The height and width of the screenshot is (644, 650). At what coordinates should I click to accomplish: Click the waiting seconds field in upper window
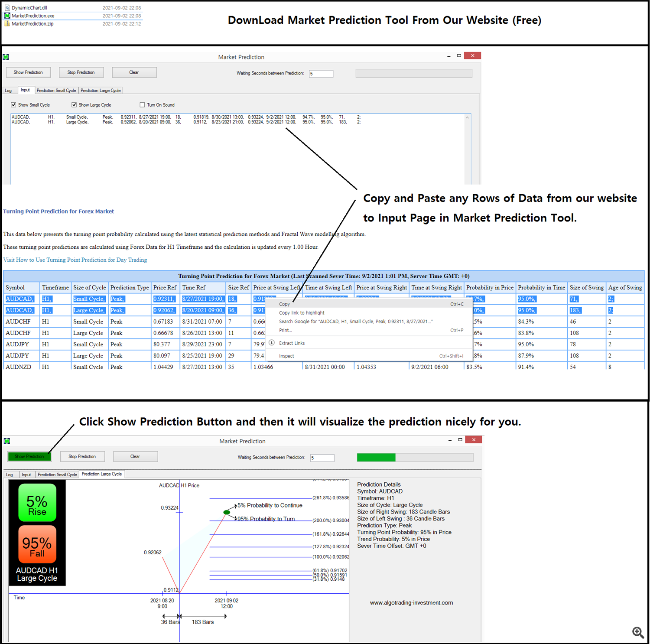[321, 74]
